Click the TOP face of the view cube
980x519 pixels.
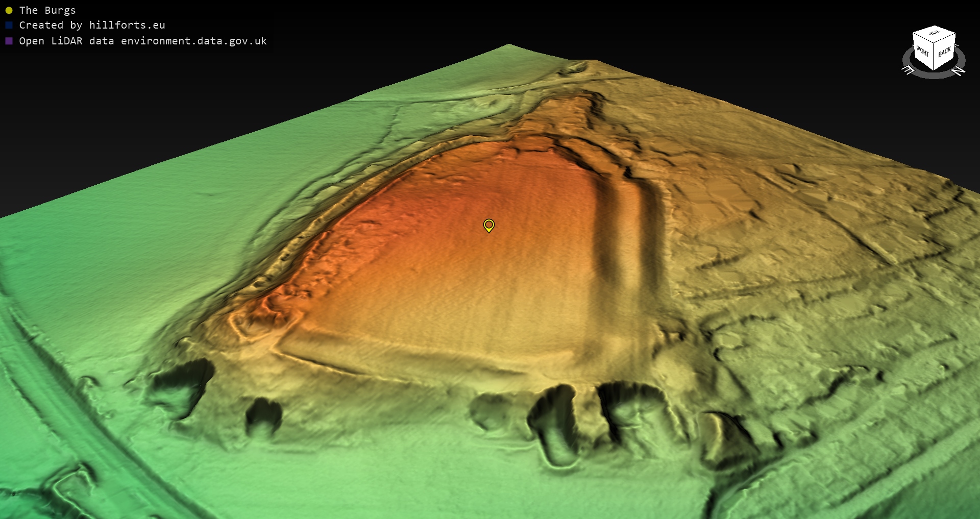pyautogui.click(x=934, y=34)
